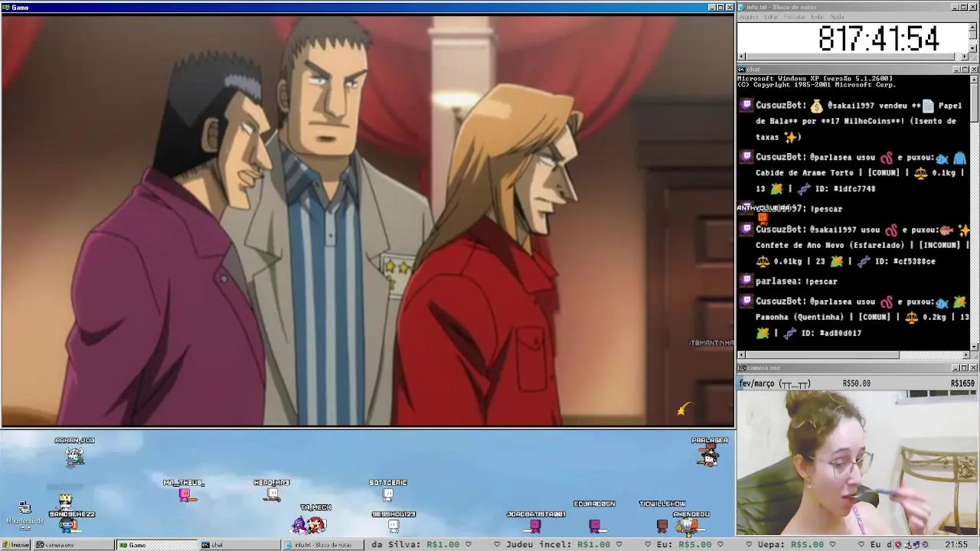Click da Silva: R$1.00 ticker entry
This screenshot has width=980, height=551.
pos(416,545)
